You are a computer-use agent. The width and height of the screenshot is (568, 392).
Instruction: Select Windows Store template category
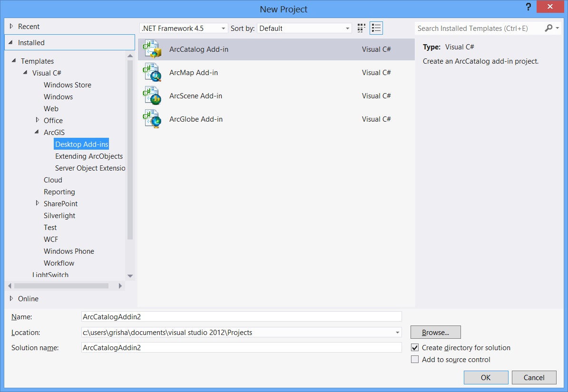(x=68, y=85)
